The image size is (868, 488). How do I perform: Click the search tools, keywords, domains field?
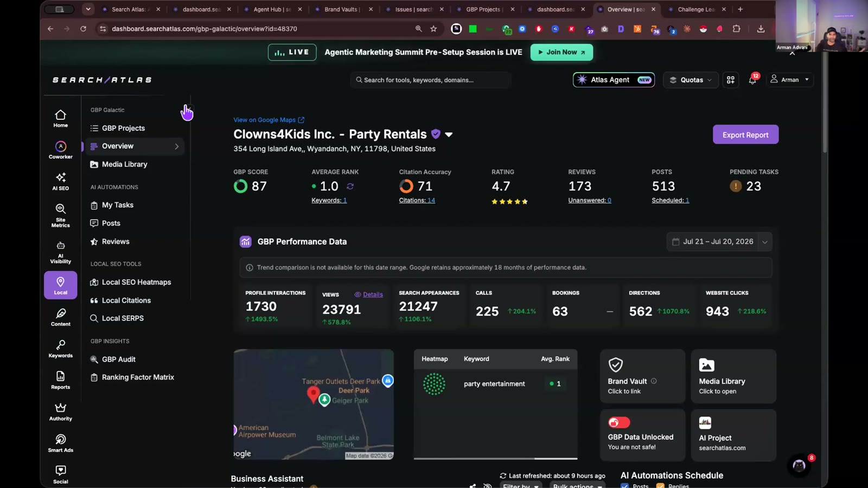coord(430,80)
